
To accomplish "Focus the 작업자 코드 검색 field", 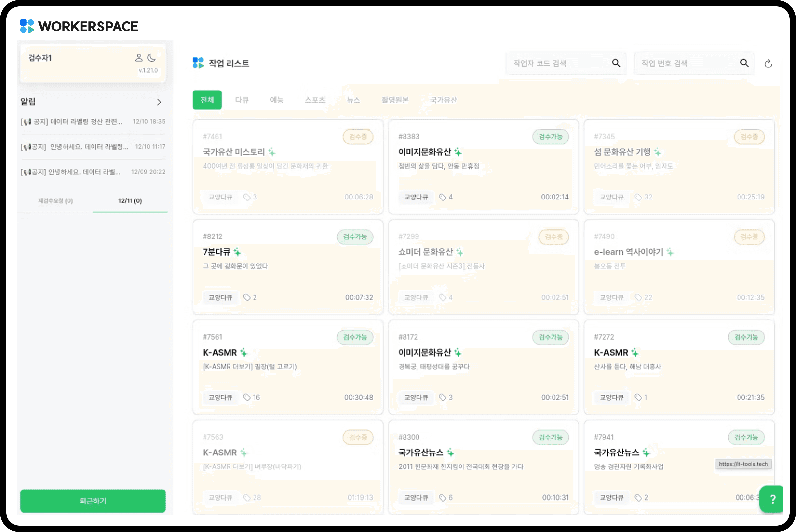I will (560, 63).
